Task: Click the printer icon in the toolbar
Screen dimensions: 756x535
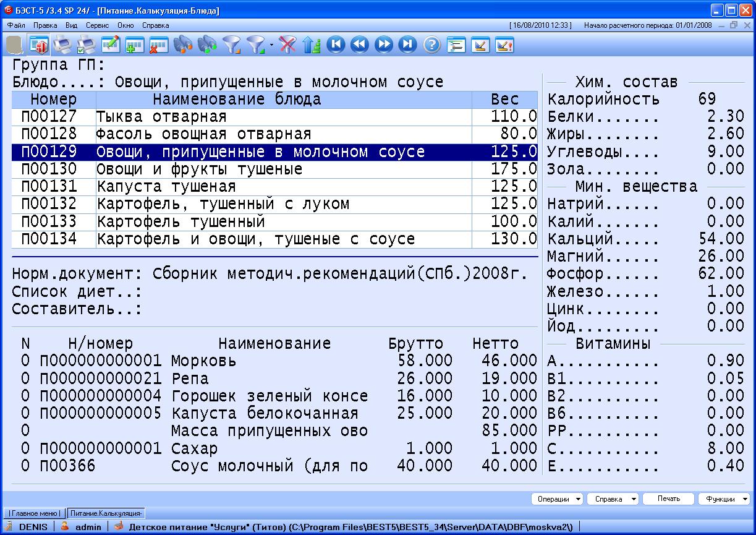Action: (x=62, y=45)
